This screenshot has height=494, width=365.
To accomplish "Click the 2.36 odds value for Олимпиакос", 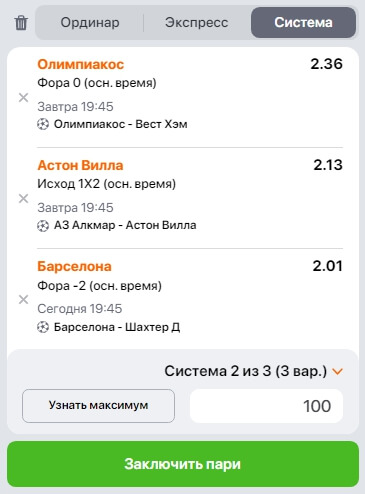I will click(326, 64).
